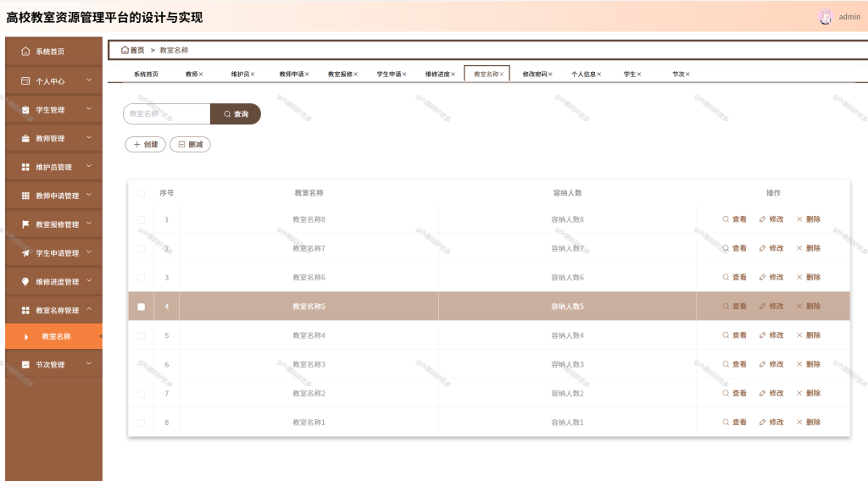Image resolution: width=868 pixels, height=481 pixels.
Task: Close the 教师 tab with its X
Action: pos(201,74)
